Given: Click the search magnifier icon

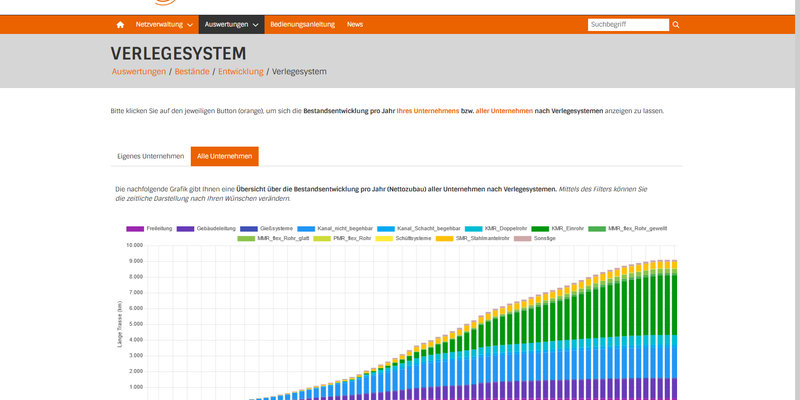Looking at the screenshot, I should pyautogui.click(x=676, y=24).
